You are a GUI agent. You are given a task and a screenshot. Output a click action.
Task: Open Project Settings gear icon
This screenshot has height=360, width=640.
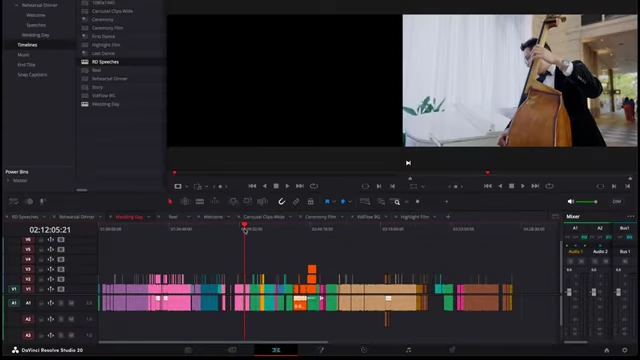[624, 350]
